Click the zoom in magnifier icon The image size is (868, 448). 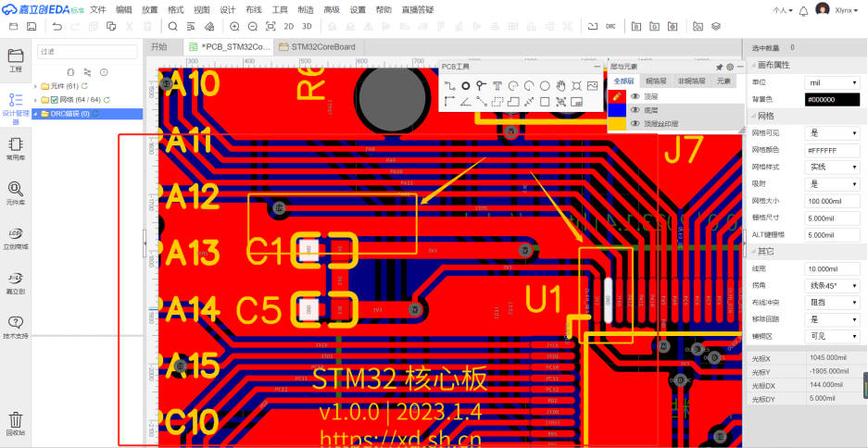(x=234, y=27)
